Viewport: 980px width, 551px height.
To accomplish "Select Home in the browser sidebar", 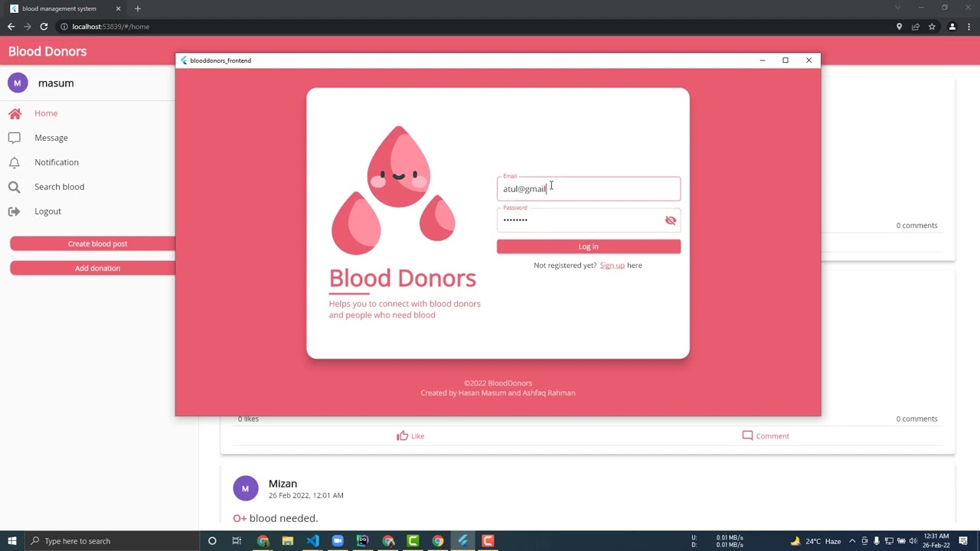I will click(46, 113).
